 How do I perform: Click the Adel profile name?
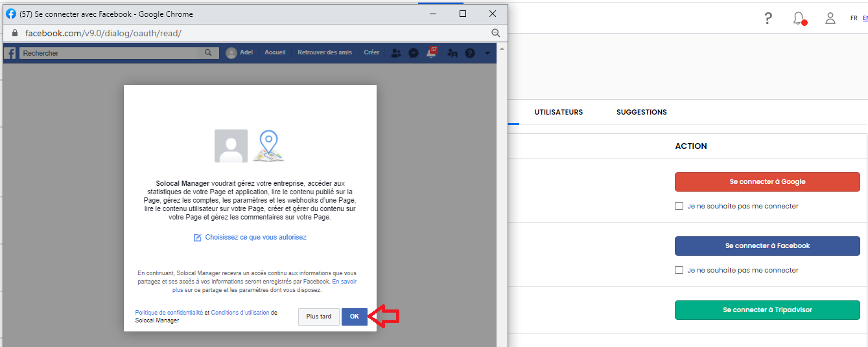(x=246, y=52)
